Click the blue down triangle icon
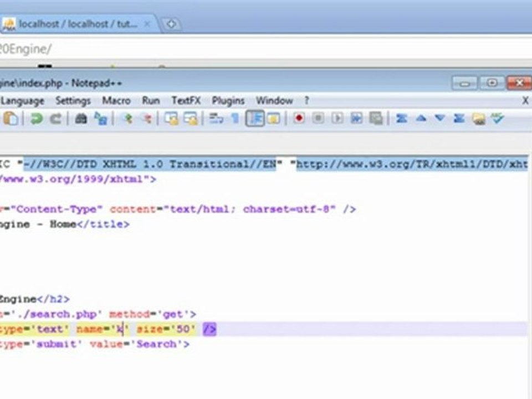This screenshot has width=532, height=399. [x=440, y=119]
